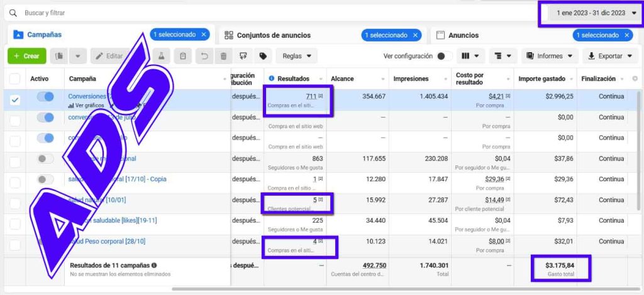Toggle the Ver configuración switch
This screenshot has width=644, height=295.
(x=445, y=56)
